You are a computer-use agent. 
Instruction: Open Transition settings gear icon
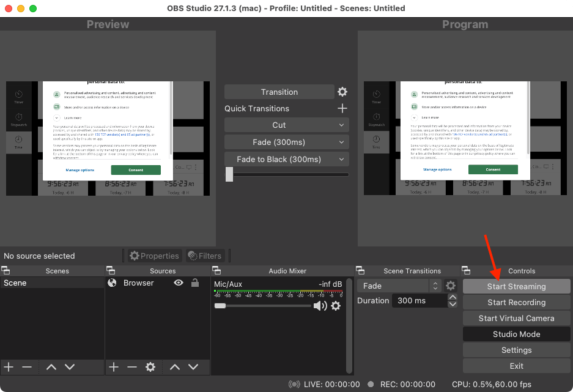[342, 92]
